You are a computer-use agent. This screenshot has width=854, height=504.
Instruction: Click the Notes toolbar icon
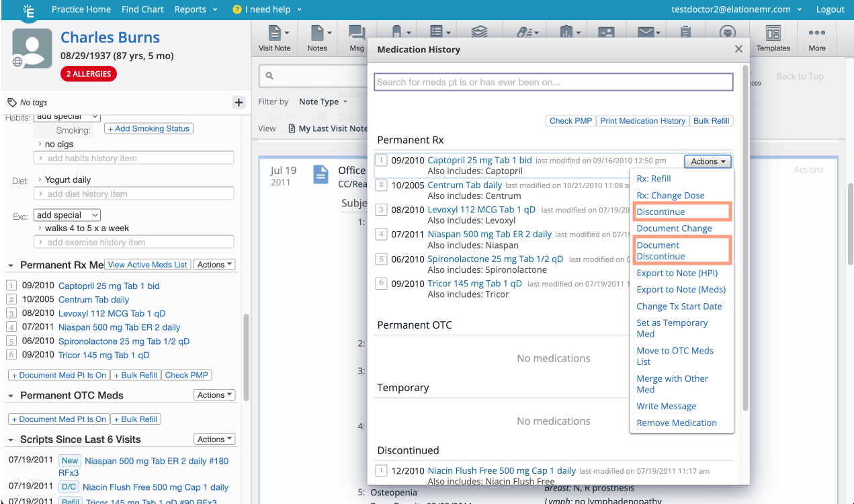(x=317, y=38)
